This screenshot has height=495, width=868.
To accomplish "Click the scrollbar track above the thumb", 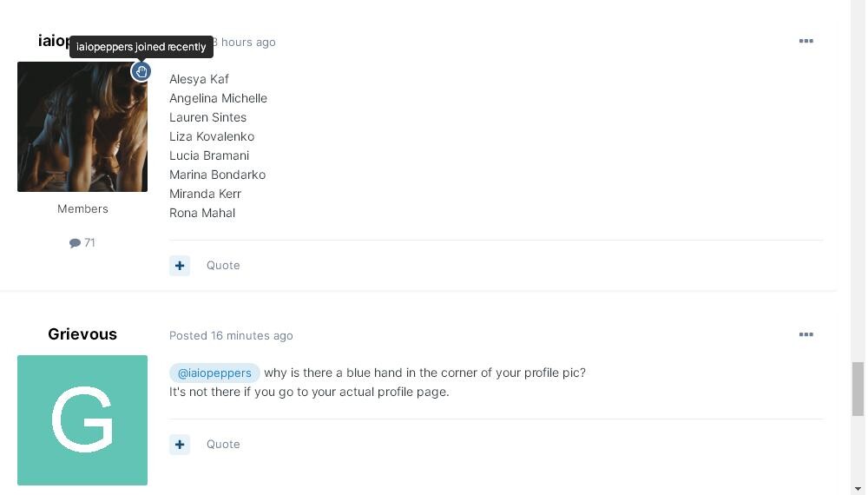I will click(858, 181).
